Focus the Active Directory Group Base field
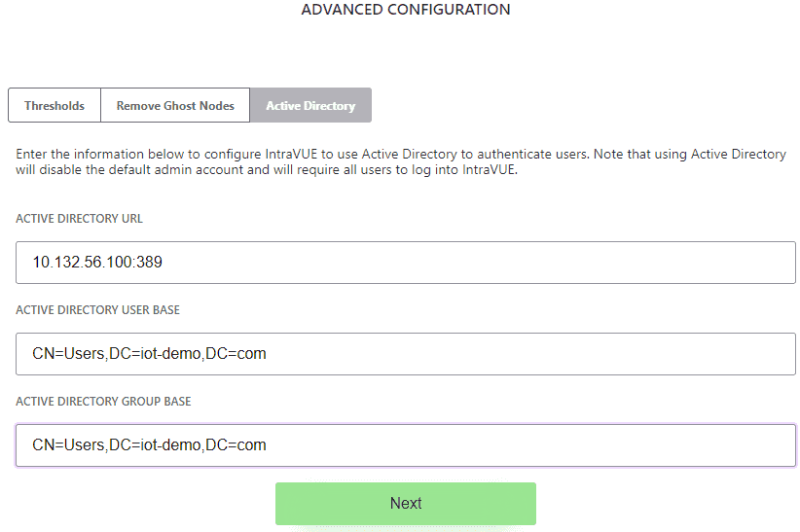 (406, 445)
